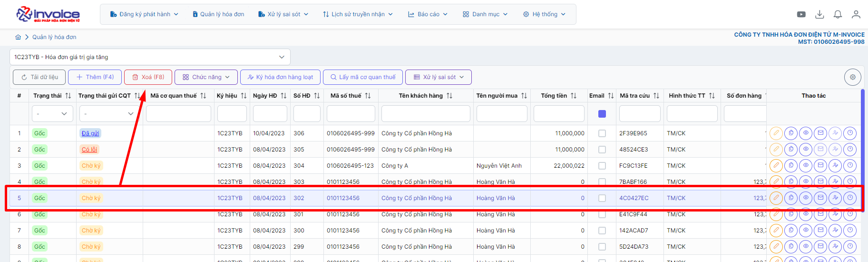
Task: View invoice 304 with the eye icon
Action: [x=806, y=166]
